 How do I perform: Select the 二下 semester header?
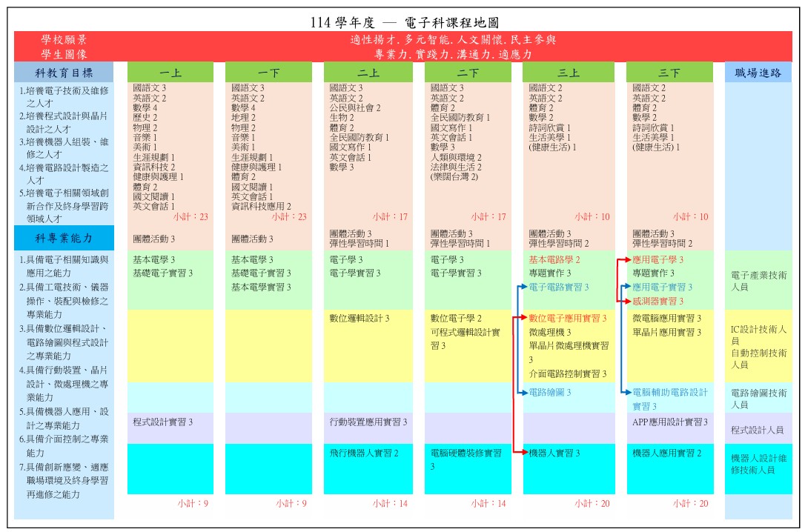click(468, 73)
